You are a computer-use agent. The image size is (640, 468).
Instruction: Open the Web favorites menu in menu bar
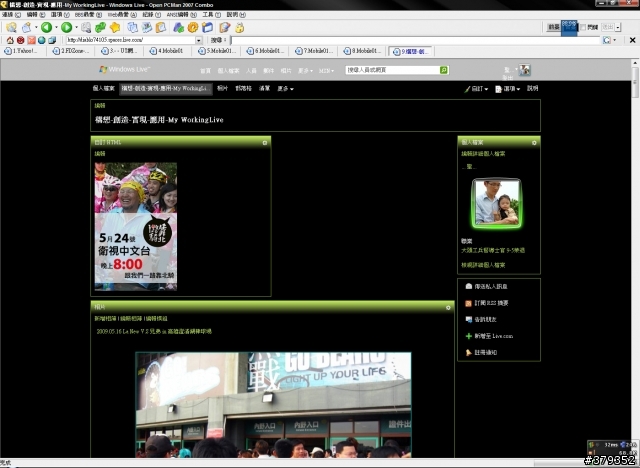tap(122, 15)
